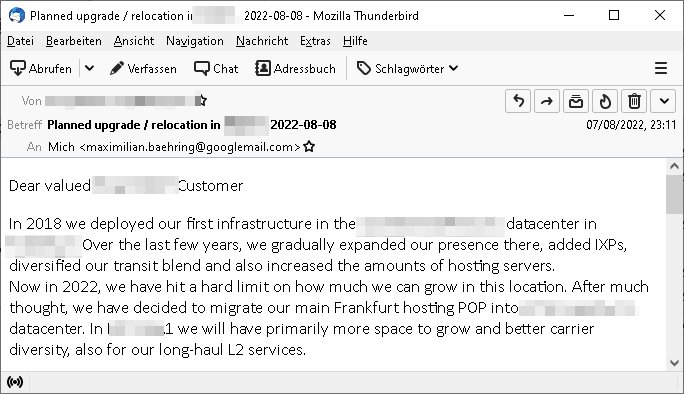The height and width of the screenshot is (394, 684).
Task: Forward the message with arrow icon
Action: [547, 101]
